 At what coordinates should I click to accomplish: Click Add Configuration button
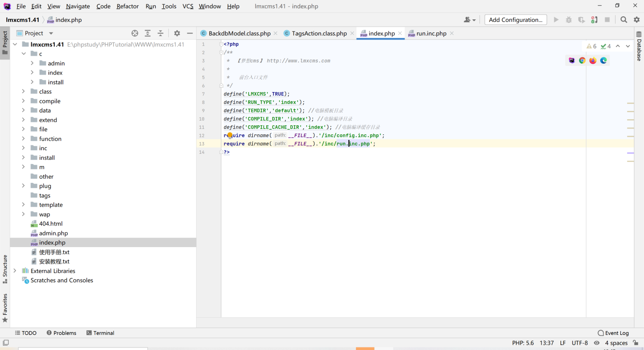[x=515, y=20]
